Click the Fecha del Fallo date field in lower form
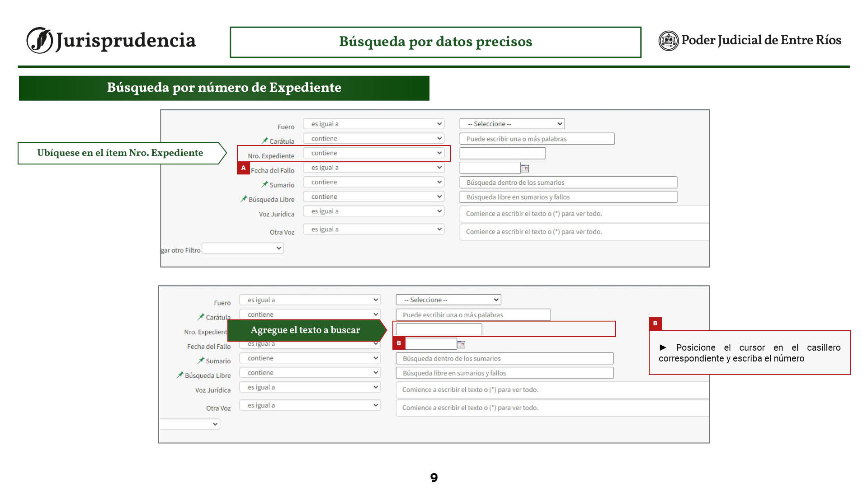Screen dimensions: 868x488 pos(431,344)
